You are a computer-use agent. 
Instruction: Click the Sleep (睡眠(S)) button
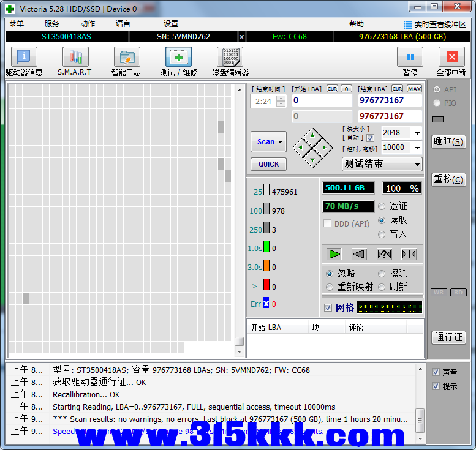click(448, 141)
